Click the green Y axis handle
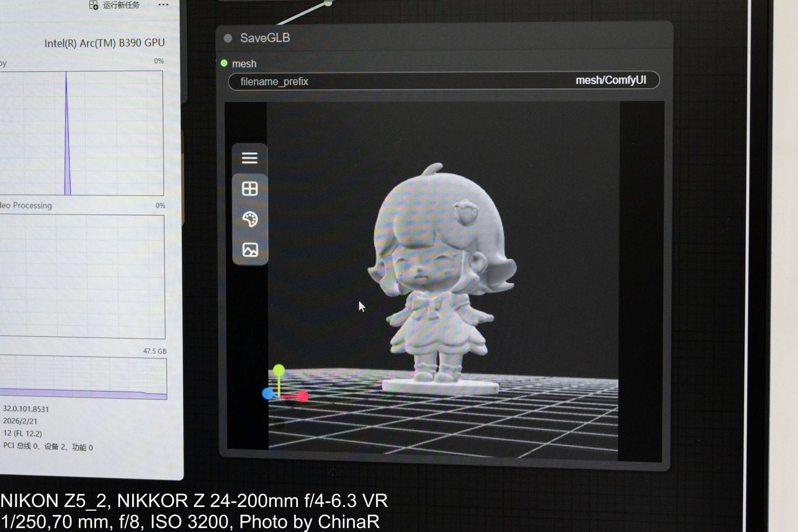This screenshot has width=798, height=532. coord(279,370)
